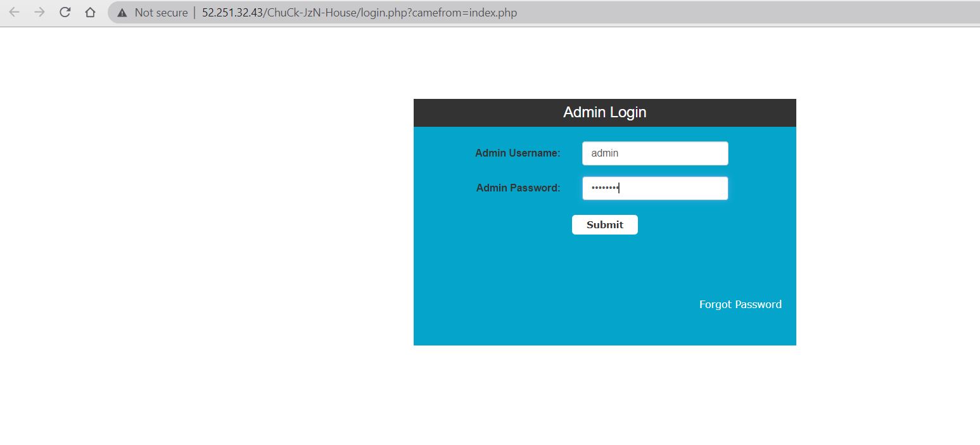Image resolution: width=980 pixels, height=445 pixels.
Task: Go back using the browser back arrow
Action: point(14,13)
